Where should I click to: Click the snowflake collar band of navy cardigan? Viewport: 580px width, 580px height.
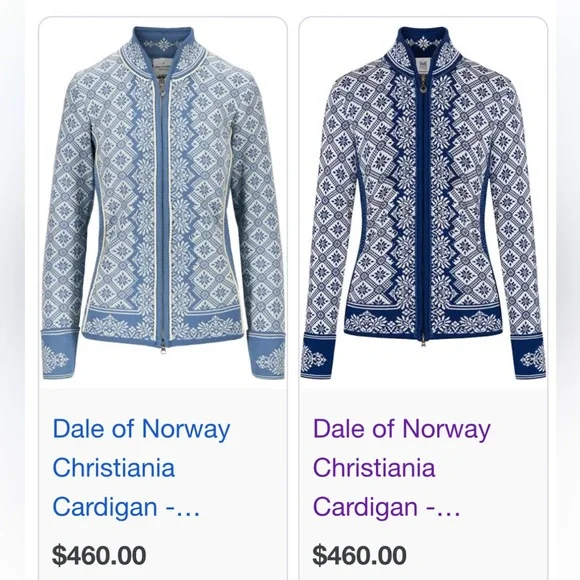point(422,43)
